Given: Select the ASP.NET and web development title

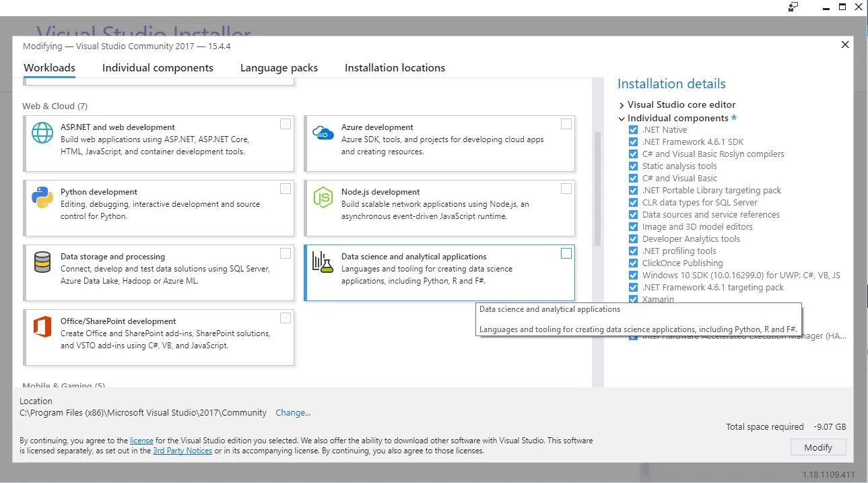Looking at the screenshot, I should (x=118, y=127).
